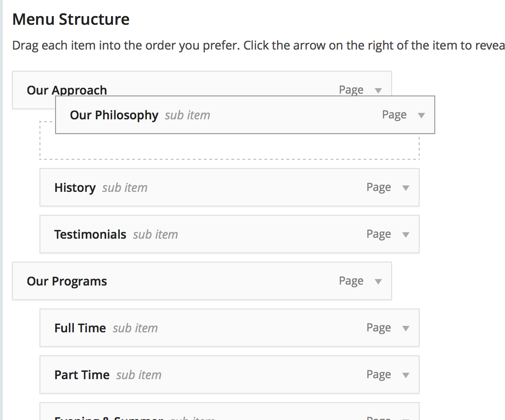Click the Page label on Testimonials row
This screenshot has width=505, height=420.
(x=379, y=234)
